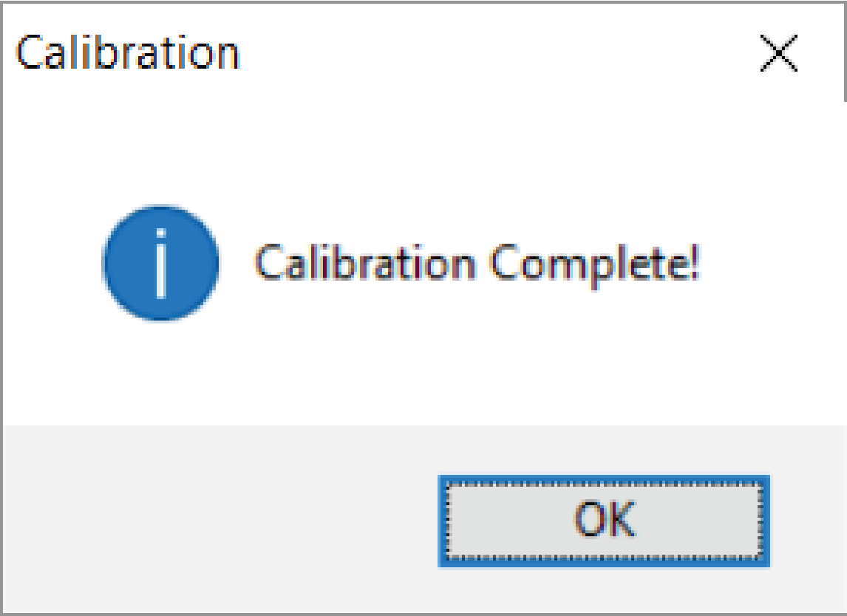Click the OK button
Viewport: 847px width, 616px height.
tap(604, 521)
